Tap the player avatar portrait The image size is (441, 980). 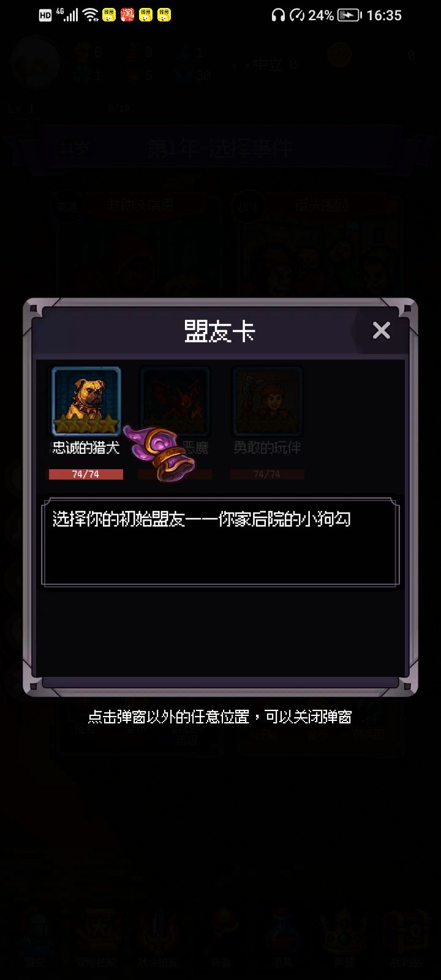tap(36, 62)
